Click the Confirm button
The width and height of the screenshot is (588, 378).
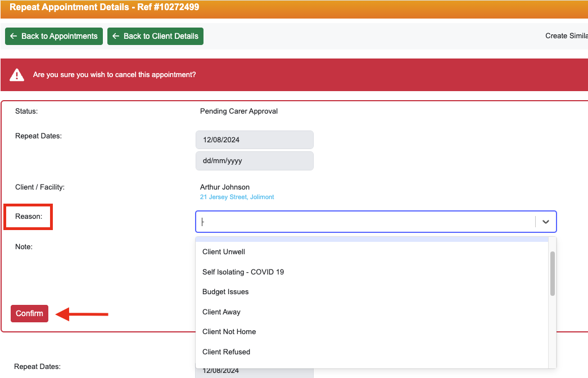point(29,313)
